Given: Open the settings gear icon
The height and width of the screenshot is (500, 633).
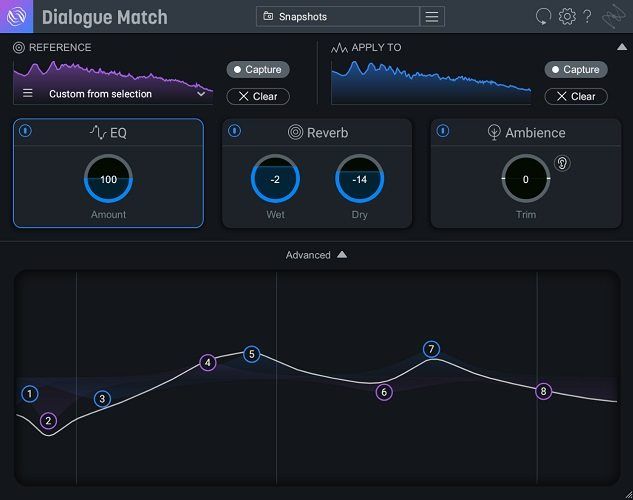Looking at the screenshot, I should (x=567, y=16).
